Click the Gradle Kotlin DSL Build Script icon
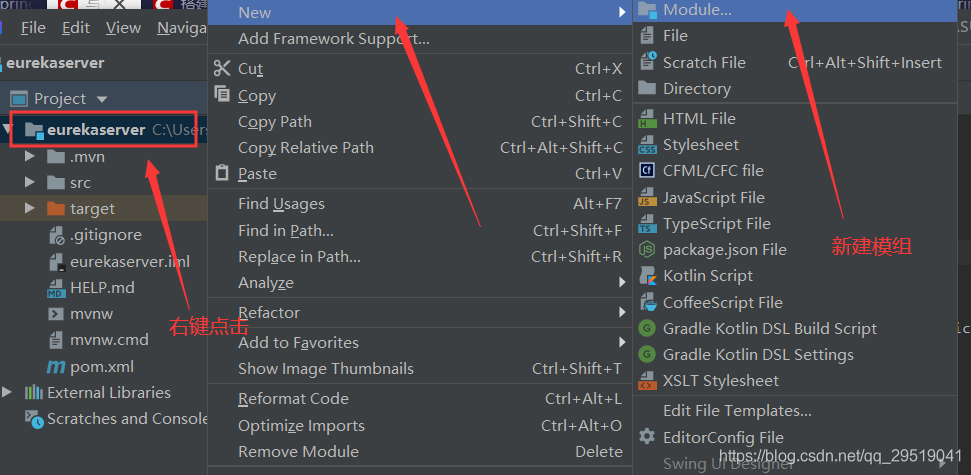The image size is (971, 475). (x=647, y=328)
